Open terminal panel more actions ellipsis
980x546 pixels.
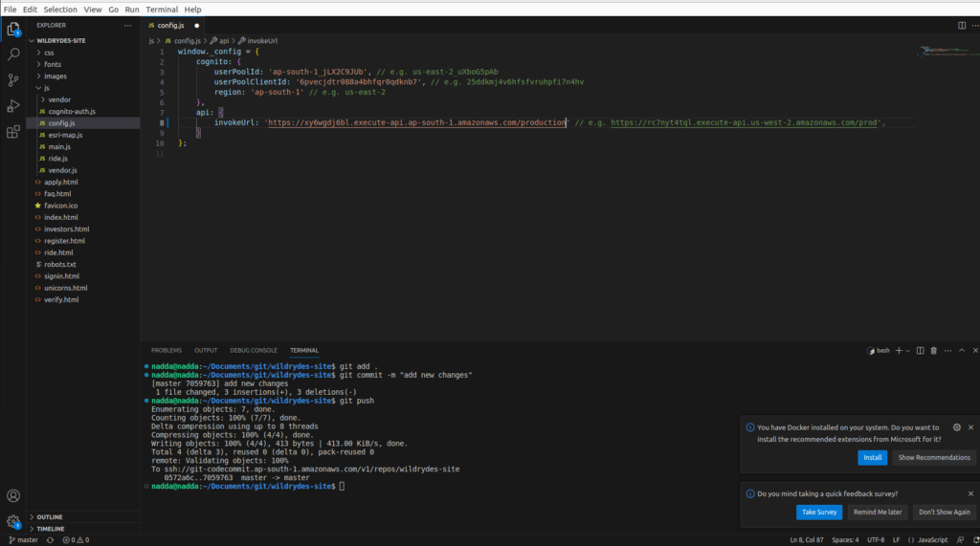pyautogui.click(x=947, y=351)
